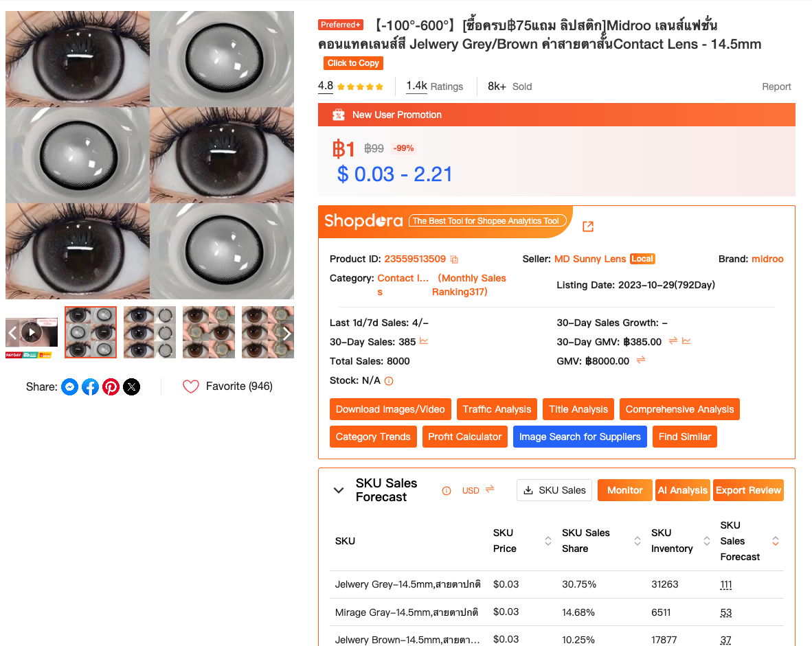Viewport: 812px width, 646px height.
Task: Click Stock info icon
Action: pos(389,381)
